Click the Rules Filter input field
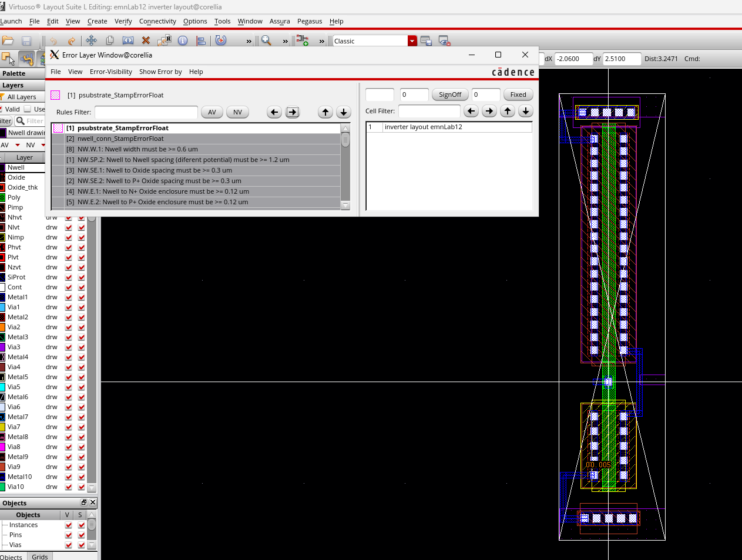 [146, 112]
